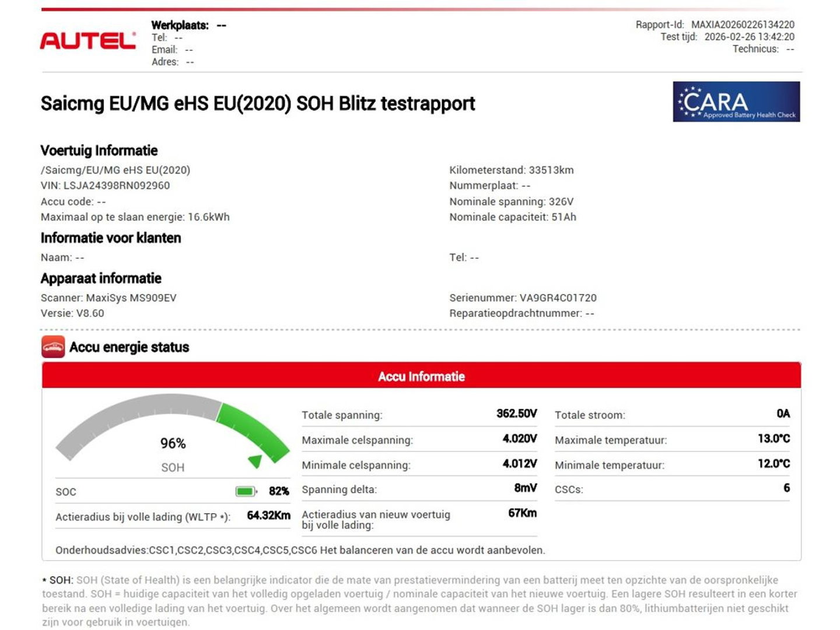The height and width of the screenshot is (630, 840).
Task: Collapse the Apparaat informatie section
Action: click(x=100, y=278)
